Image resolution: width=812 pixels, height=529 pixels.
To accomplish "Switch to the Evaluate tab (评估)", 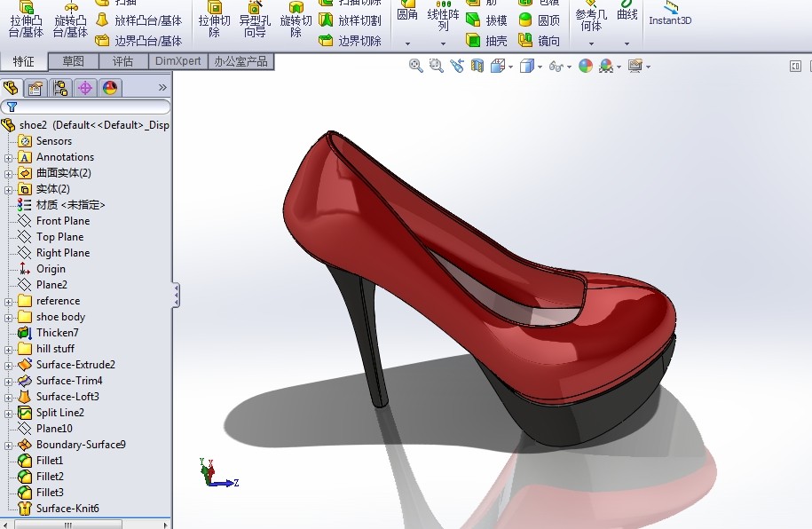I will click(122, 61).
